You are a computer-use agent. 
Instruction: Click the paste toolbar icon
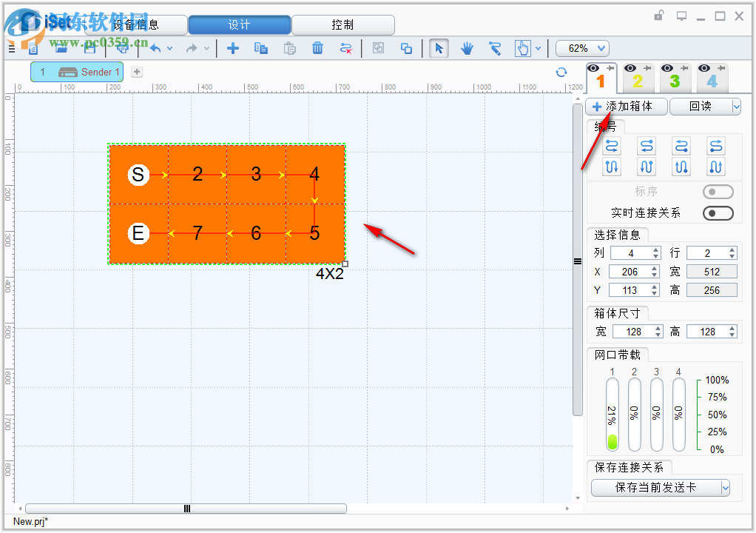coord(288,48)
